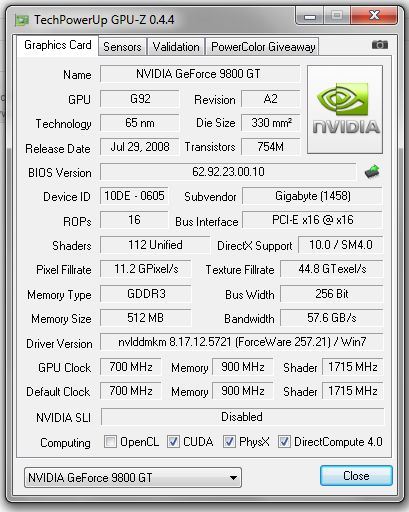The image size is (409, 512).
Task: Switch to the Sensors tab
Action: (122, 47)
